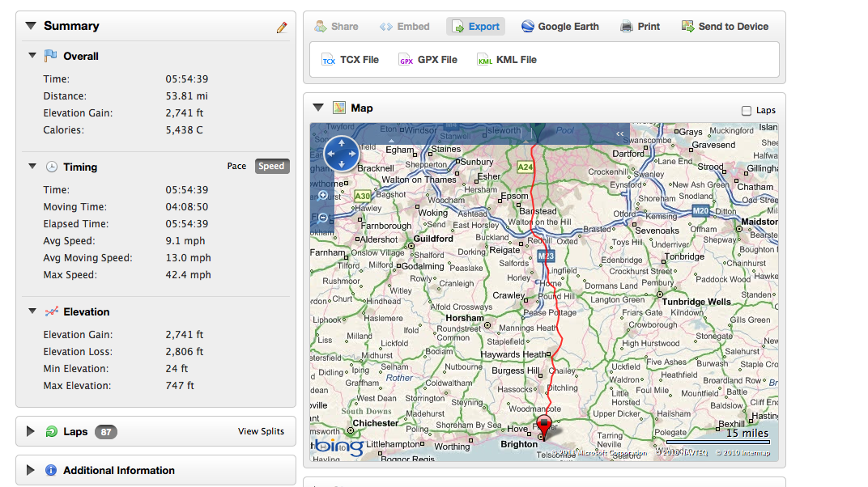Zoom out on the map
This screenshot has width=868, height=487.
click(x=323, y=218)
